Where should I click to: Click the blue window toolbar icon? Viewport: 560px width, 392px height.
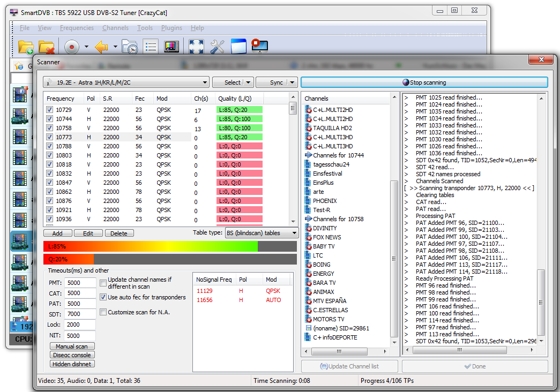coord(238,47)
